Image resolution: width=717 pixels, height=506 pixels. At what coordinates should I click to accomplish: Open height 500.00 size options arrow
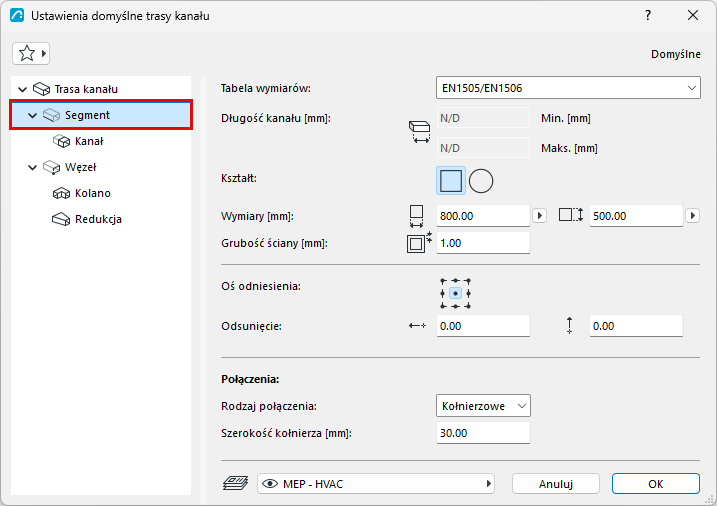[692, 216]
